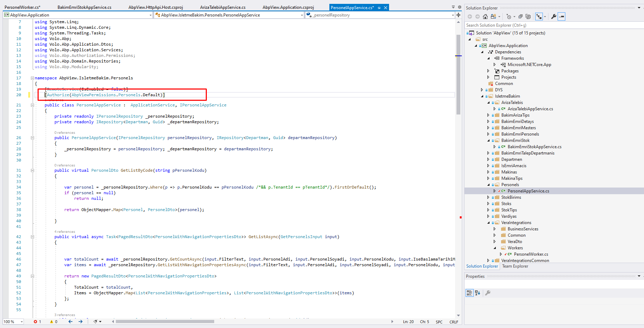Click the horizontal scrollbar thumb in editor
This screenshot has height=328, width=644.
[x=165, y=322]
